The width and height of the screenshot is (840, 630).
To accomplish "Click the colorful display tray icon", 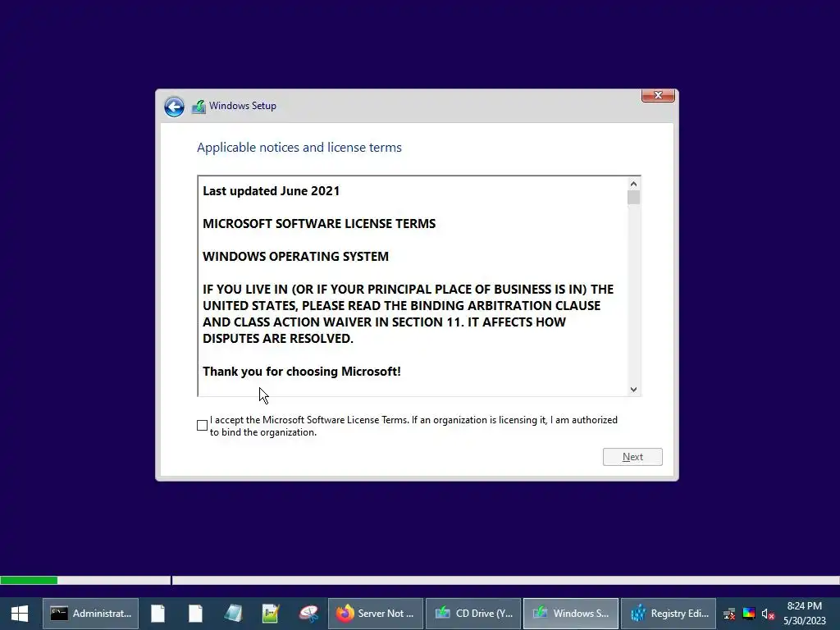I will coord(749,614).
